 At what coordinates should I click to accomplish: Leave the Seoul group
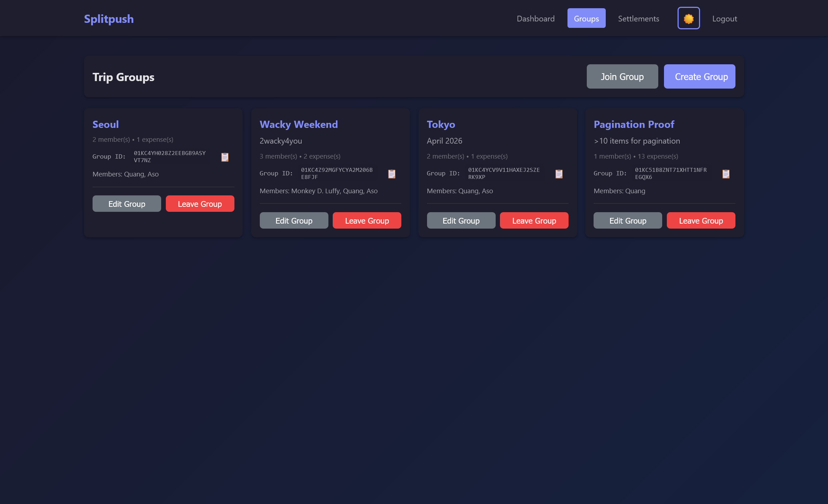click(x=200, y=204)
